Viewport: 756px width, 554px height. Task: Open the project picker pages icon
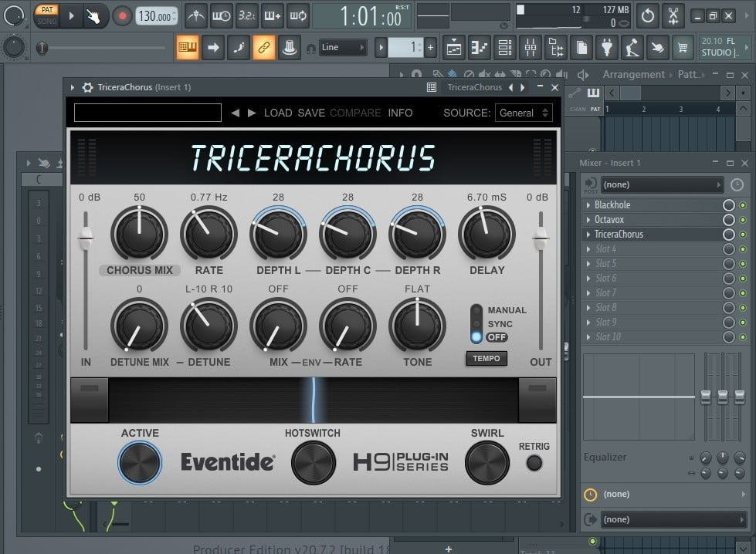click(581, 47)
